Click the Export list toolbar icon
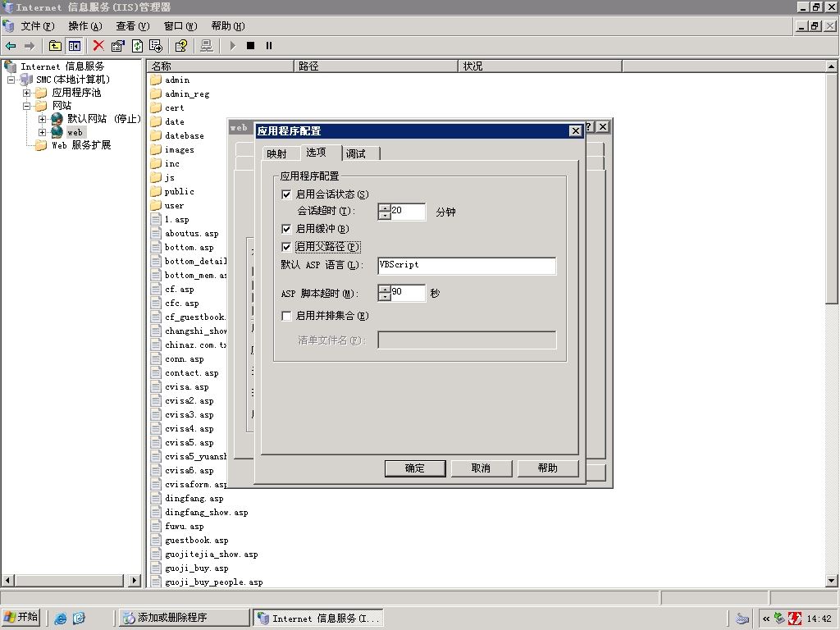This screenshot has height=630, width=840. [156, 46]
